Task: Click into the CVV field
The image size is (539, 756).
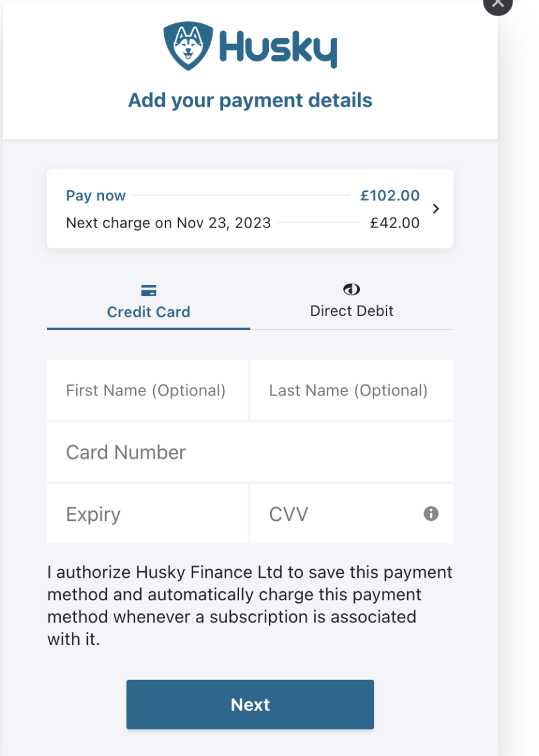Action: tap(336, 514)
